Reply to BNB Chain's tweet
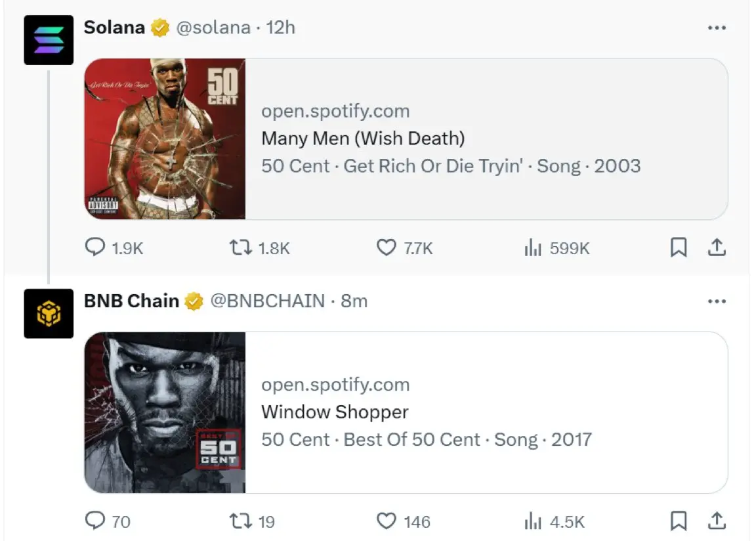 (x=96, y=521)
